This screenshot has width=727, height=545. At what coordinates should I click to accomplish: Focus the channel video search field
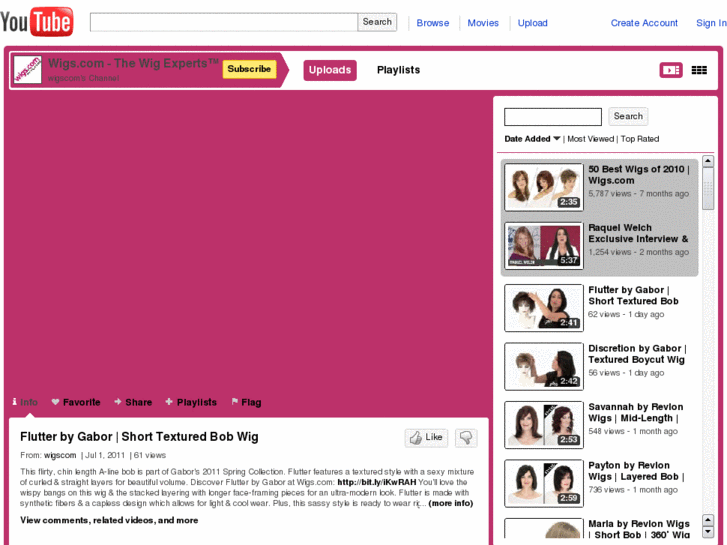pos(553,116)
